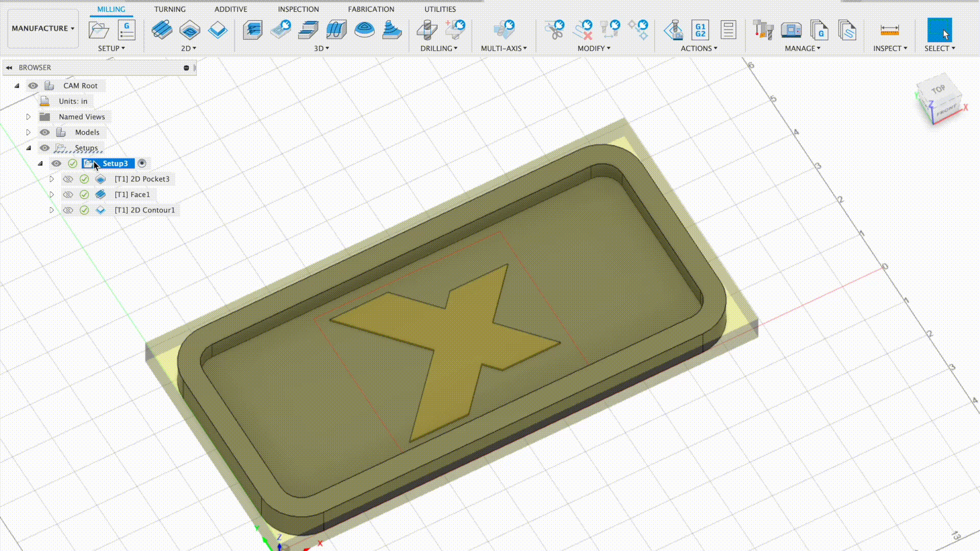Toggle visibility of [T1] Face1 operation
The width and height of the screenshot is (980, 551).
68,194
